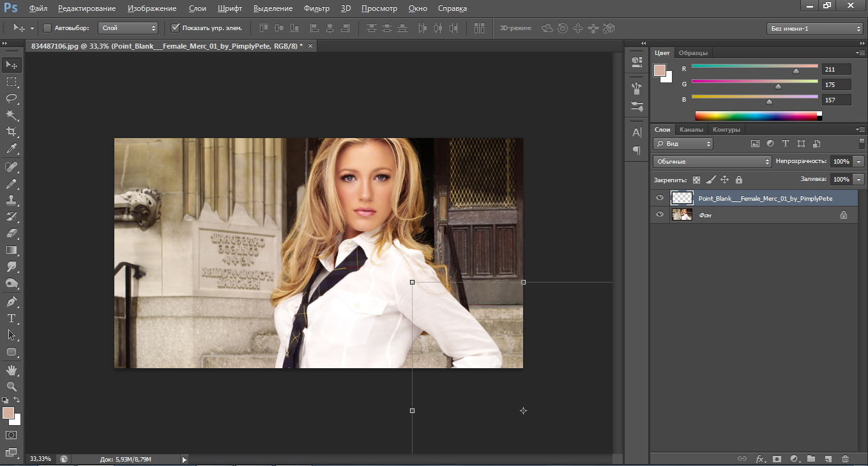
Task: Add layer mask at panel bottom
Action: click(x=777, y=458)
